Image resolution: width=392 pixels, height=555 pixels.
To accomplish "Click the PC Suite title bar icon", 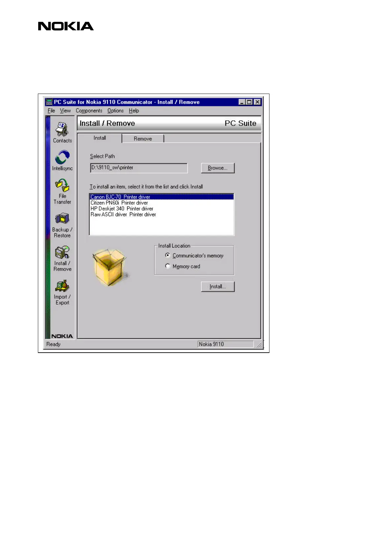I will pos(49,102).
